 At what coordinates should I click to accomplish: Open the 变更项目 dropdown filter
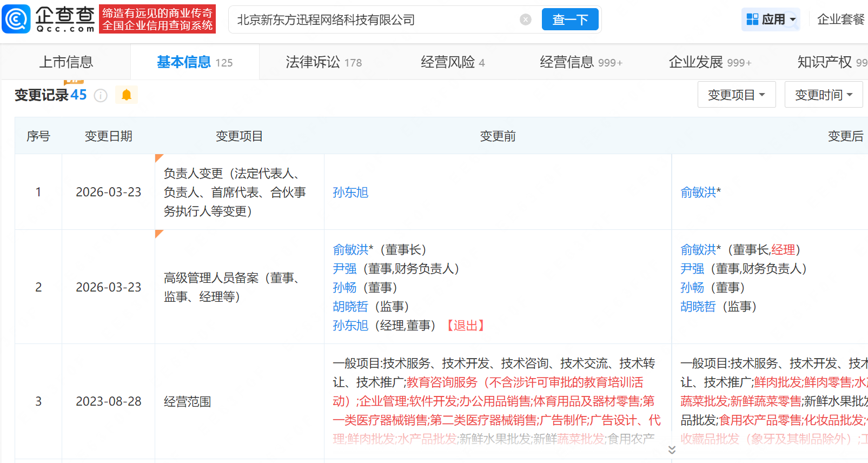pyautogui.click(x=736, y=95)
